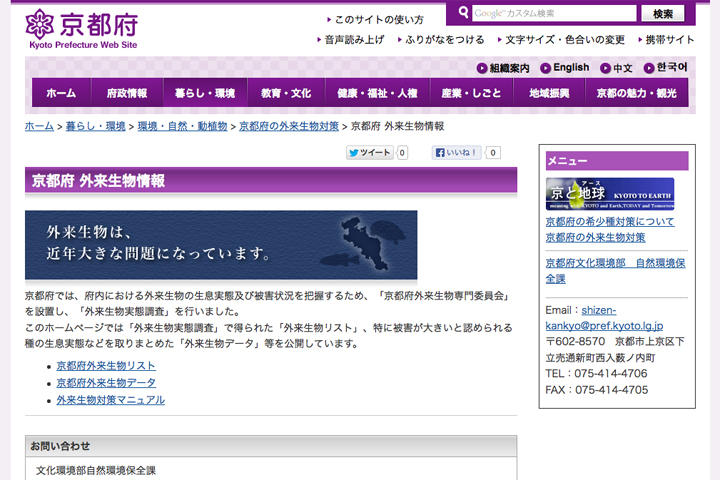720x480 pixels.
Task: Select the 健康・福祉・人権 tab
Action: pos(377,93)
